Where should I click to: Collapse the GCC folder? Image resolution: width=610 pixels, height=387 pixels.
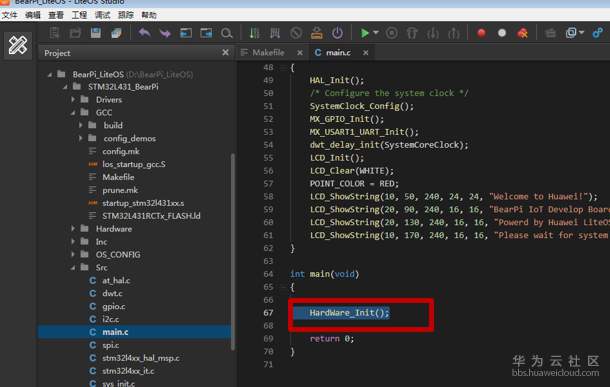pos(73,113)
